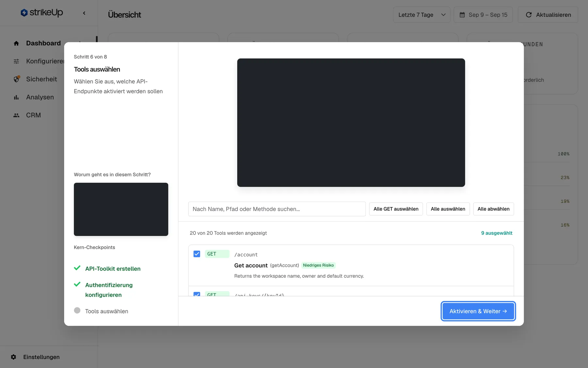Click the /account path text

coord(246,254)
